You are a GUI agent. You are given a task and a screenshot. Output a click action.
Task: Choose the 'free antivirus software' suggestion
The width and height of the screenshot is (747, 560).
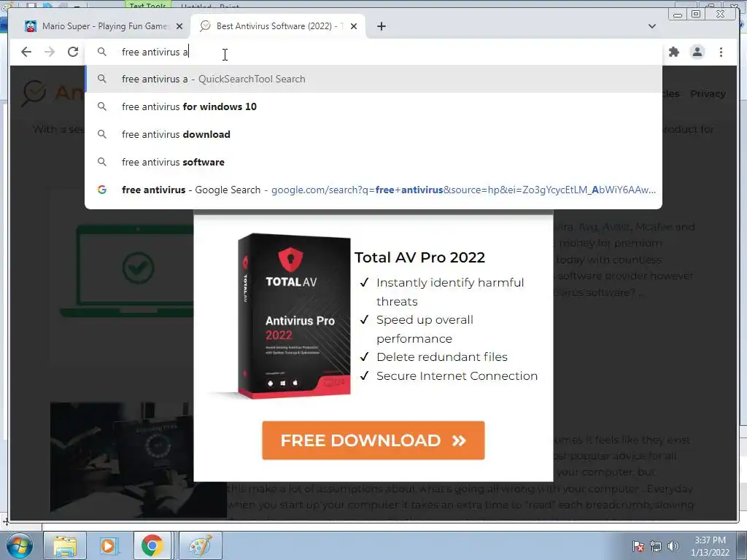point(373,162)
